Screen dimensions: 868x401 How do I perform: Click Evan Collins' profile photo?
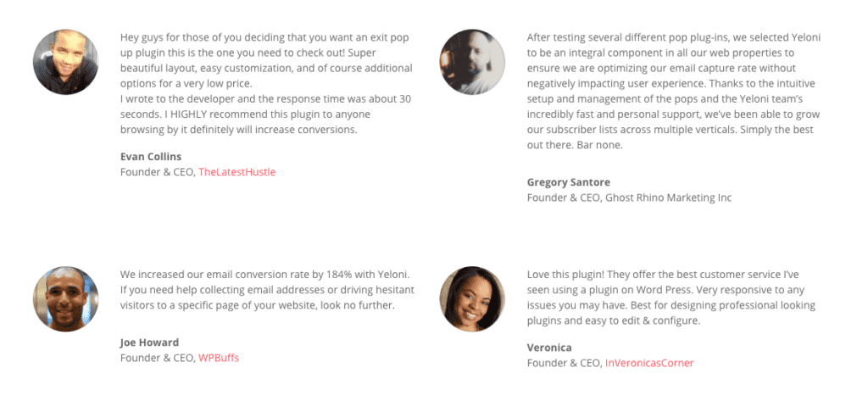tap(65, 61)
